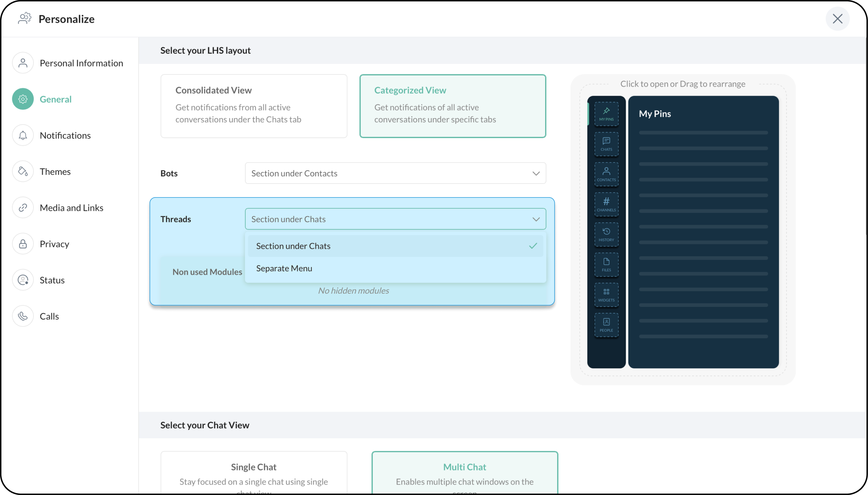Click the My Pins icon in preview
This screenshot has height=495, width=868.
(x=606, y=114)
